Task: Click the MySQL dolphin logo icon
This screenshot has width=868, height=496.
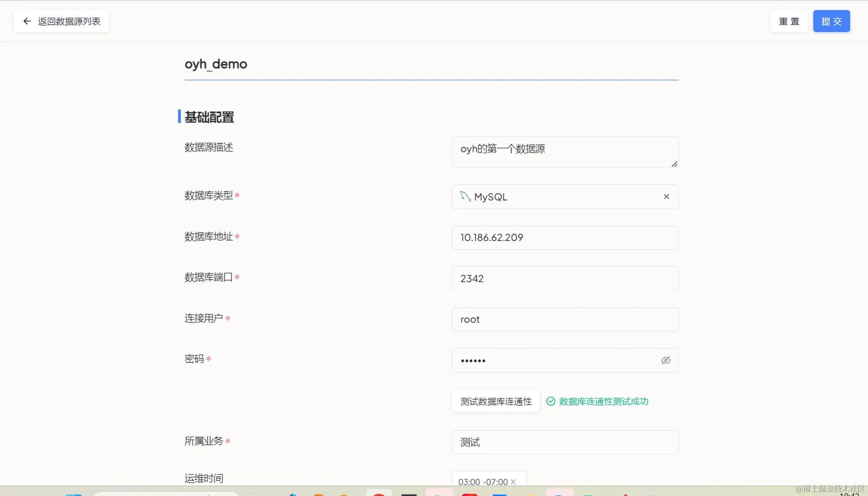Action: pos(465,196)
